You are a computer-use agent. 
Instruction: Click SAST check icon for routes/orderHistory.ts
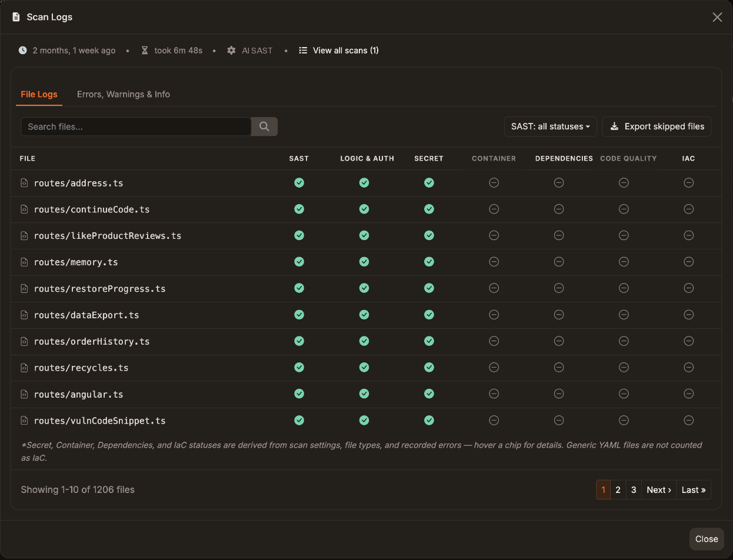coord(299,341)
